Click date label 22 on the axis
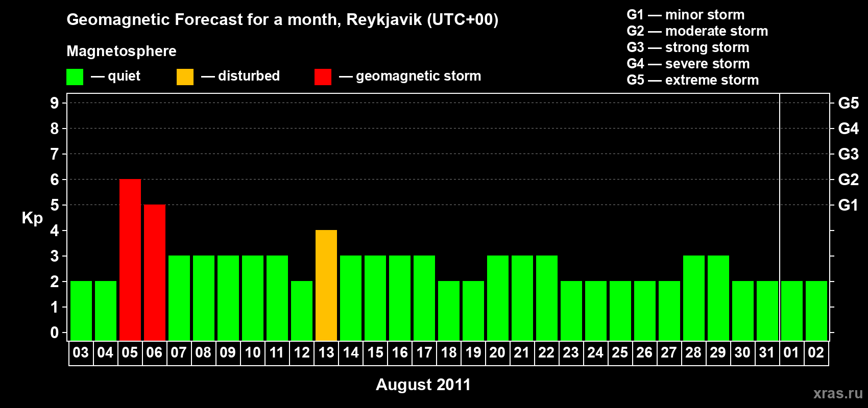This screenshot has width=868, height=408. (546, 352)
